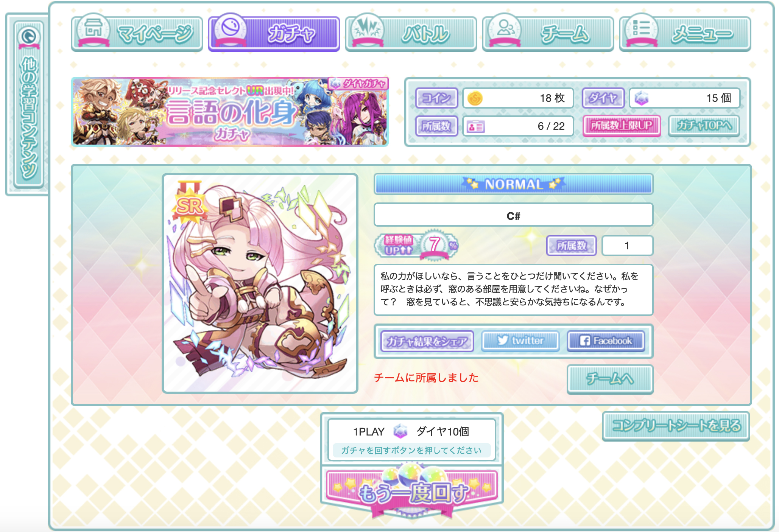Share gacha result on twitter
The width and height of the screenshot is (779, 532).
(520, 341)
